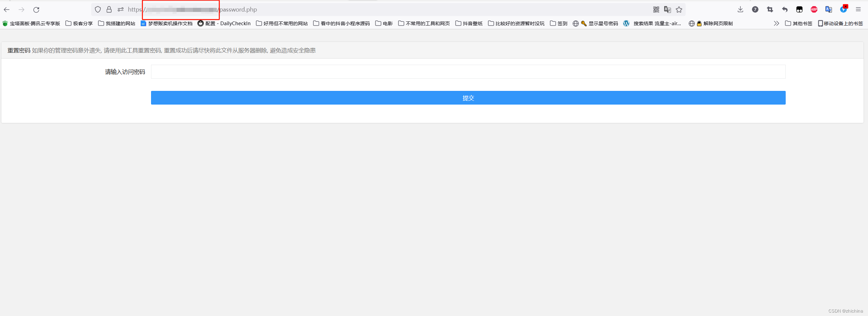Open the Adblock Plus extension
This screenshot has width=868, height=316.
pyautogui.click(x=814, y=10)
